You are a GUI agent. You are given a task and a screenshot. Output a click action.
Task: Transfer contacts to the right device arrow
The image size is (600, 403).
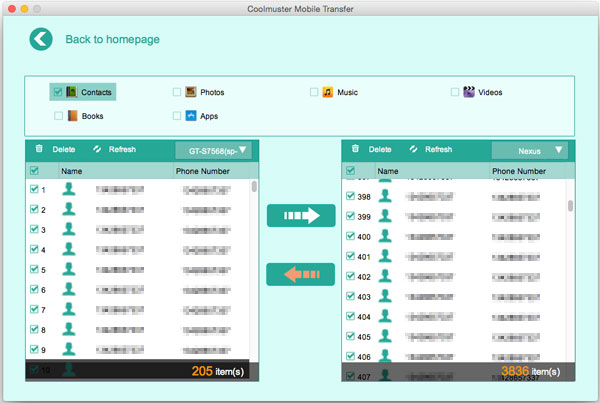tap(301, 215)
